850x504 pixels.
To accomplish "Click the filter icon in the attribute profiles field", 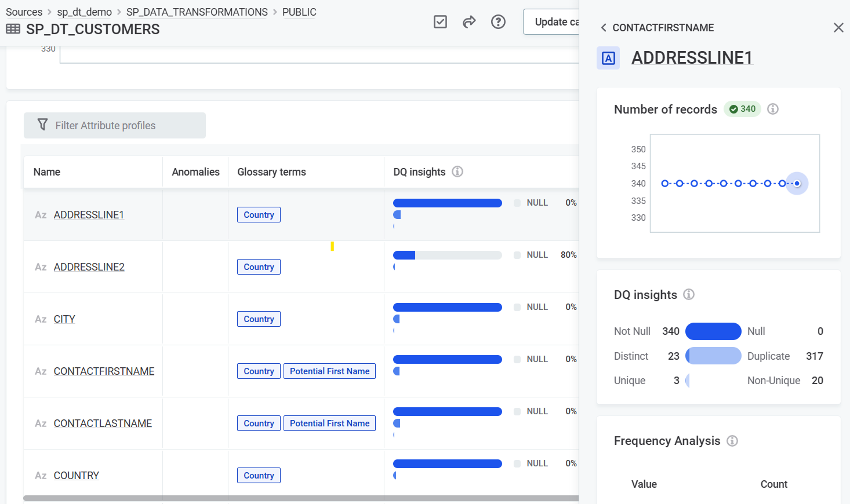I will pos(42,125).
